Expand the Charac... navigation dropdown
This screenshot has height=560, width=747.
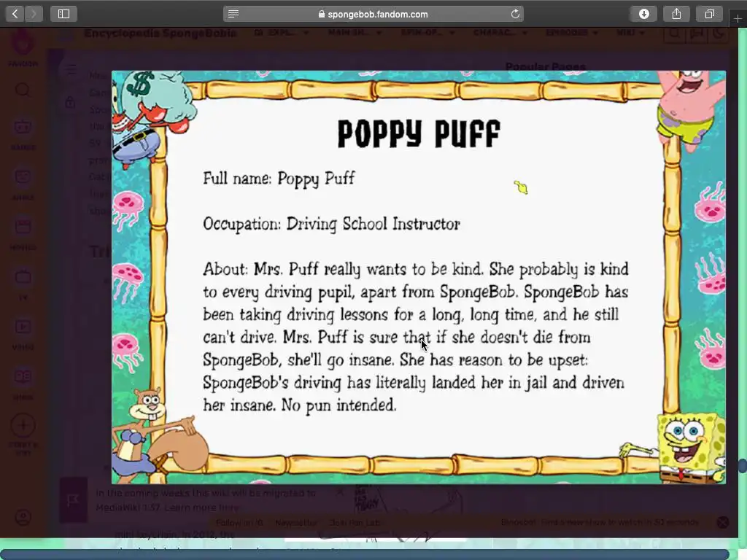pos(500,33)
